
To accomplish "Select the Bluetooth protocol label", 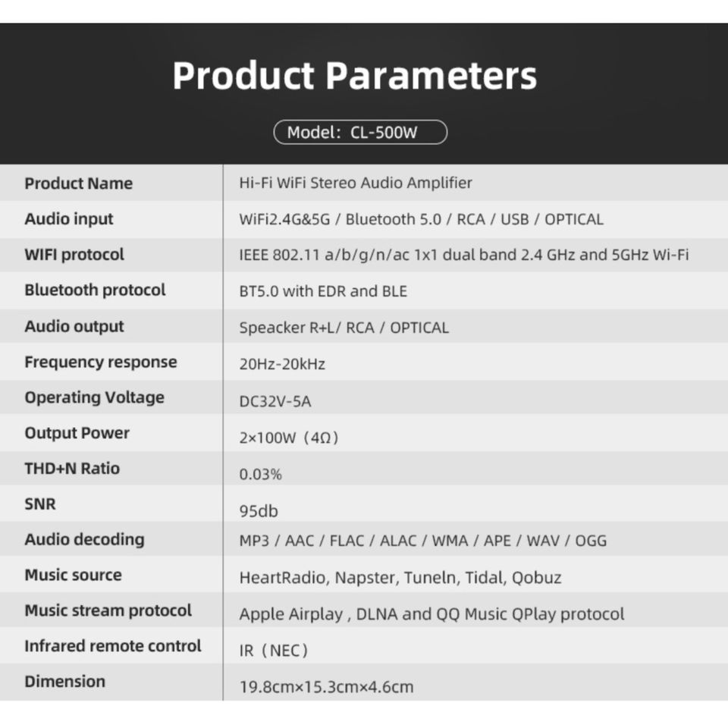I will pos(95,290).
